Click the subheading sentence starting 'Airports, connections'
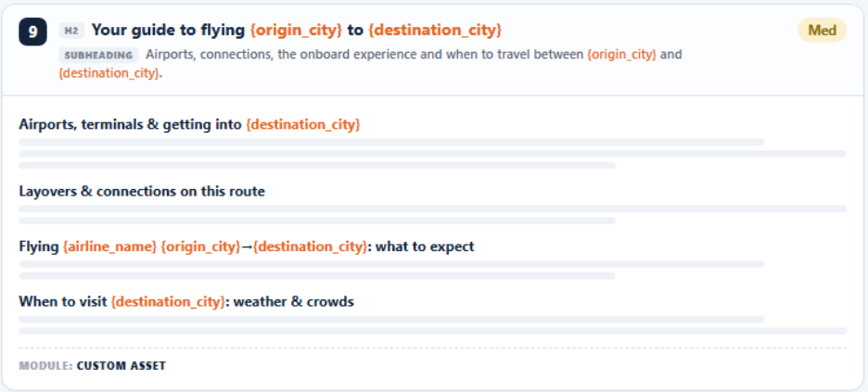Viewport: 868px width, 392px height. point(370,64)
